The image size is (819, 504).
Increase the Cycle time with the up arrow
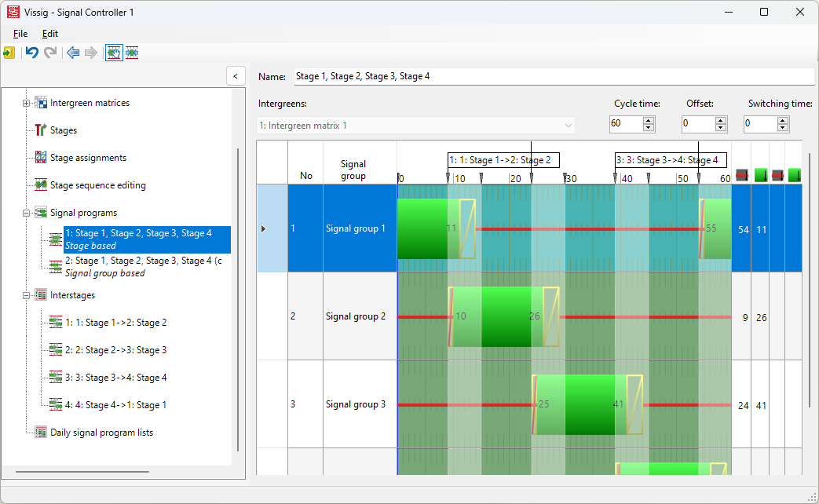[648, 120]
